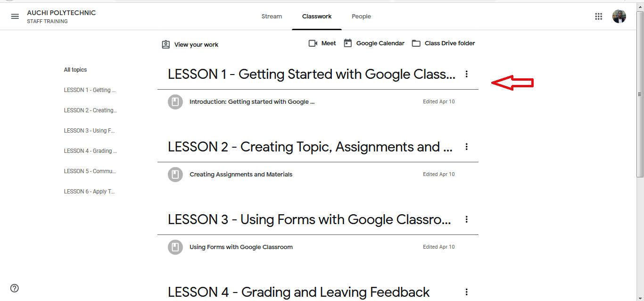Click the user profile avatar

coord(619,17)
